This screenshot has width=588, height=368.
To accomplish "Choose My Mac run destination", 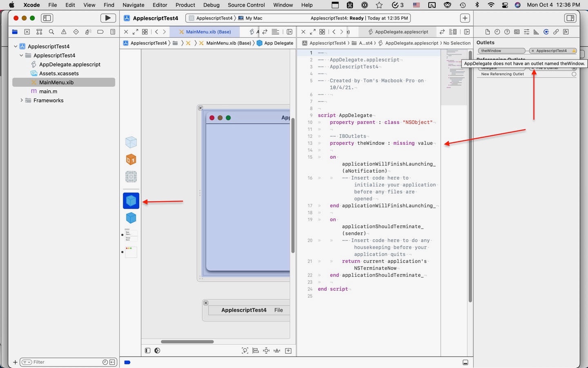I will pyautogui.click(x=250, y=18).
